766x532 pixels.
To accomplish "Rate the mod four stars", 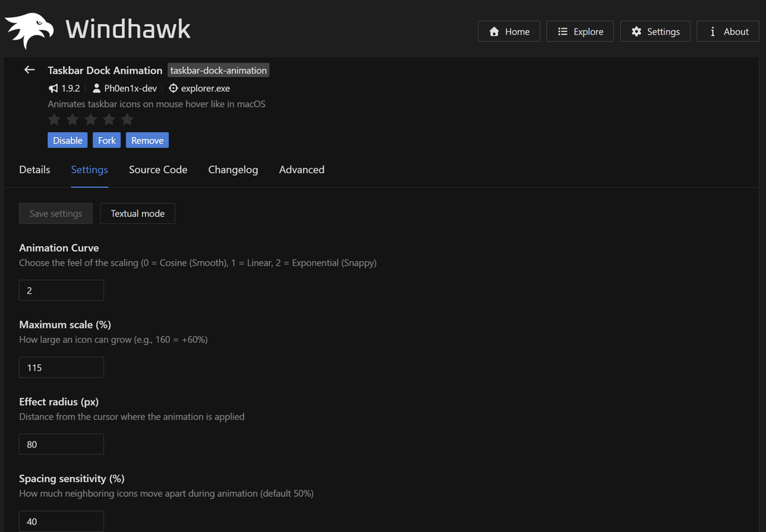I will (x=109, y=119).
